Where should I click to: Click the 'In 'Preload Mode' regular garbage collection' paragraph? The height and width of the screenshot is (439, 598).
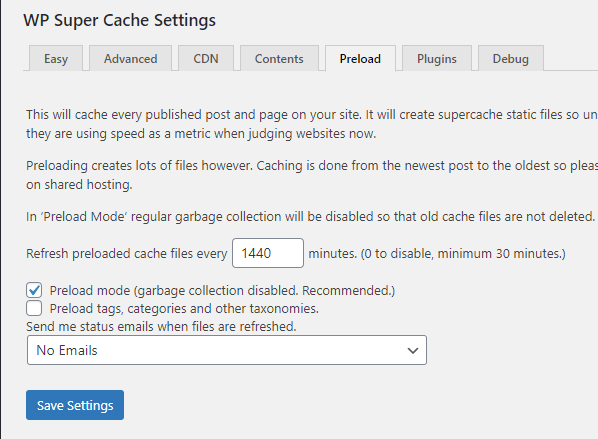[311, 217]
